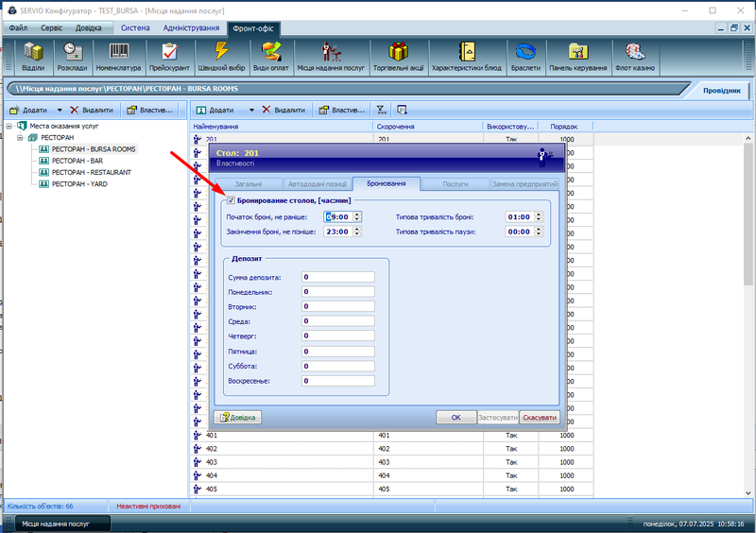The image size is (756, 533).
Task: Open Види оплат icon
Action: [271, 55]
